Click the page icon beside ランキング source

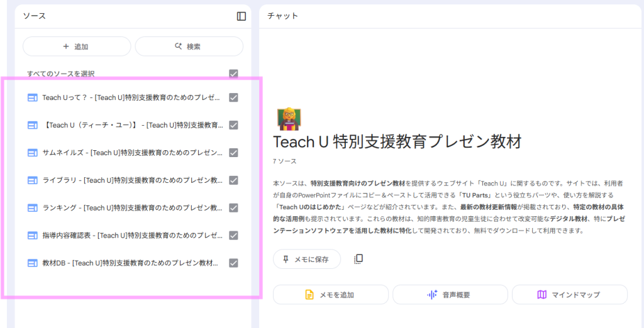pyautogui.click(x=33, y=208)
